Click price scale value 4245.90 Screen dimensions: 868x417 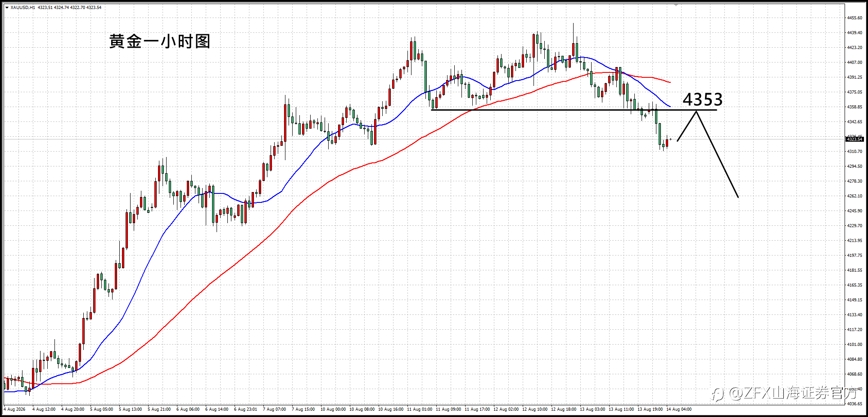coord(854,211)
